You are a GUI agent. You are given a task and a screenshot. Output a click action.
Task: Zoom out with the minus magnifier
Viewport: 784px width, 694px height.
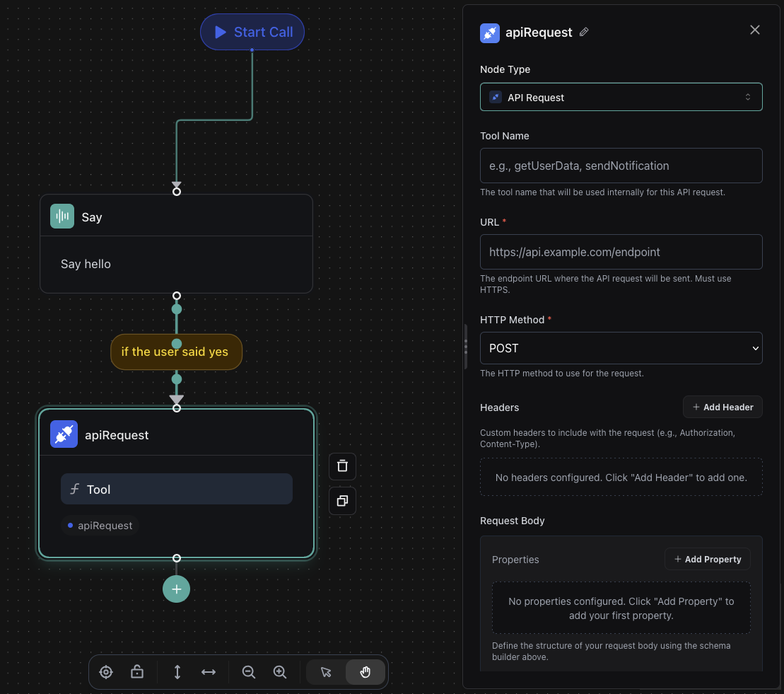pos(249,672)
